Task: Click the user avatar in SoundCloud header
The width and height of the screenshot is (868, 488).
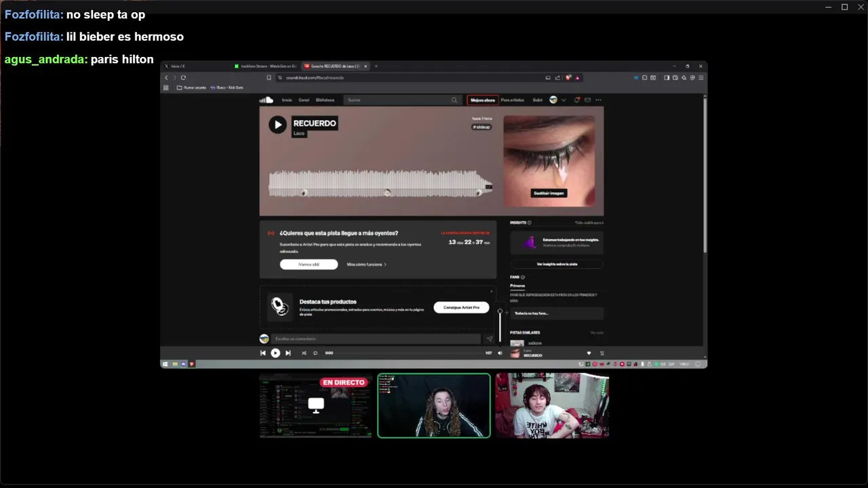Action: pos(553,100)
